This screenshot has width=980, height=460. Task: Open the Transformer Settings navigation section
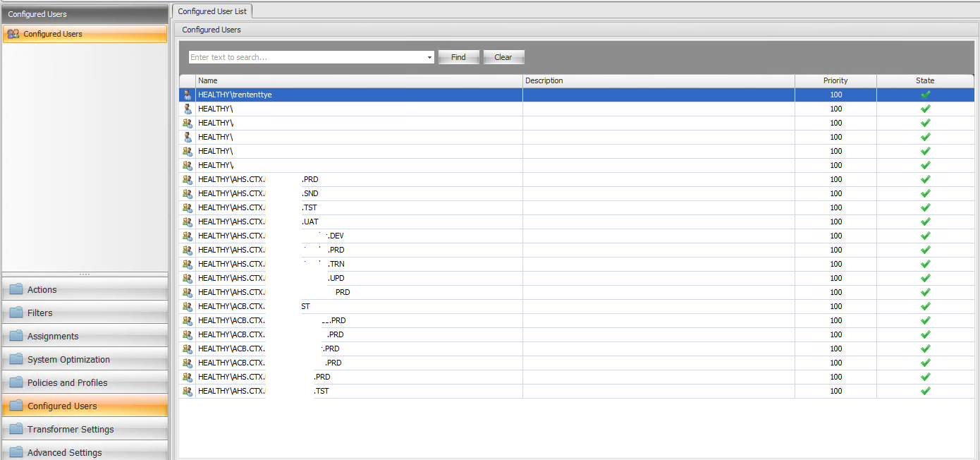point(71,429)
